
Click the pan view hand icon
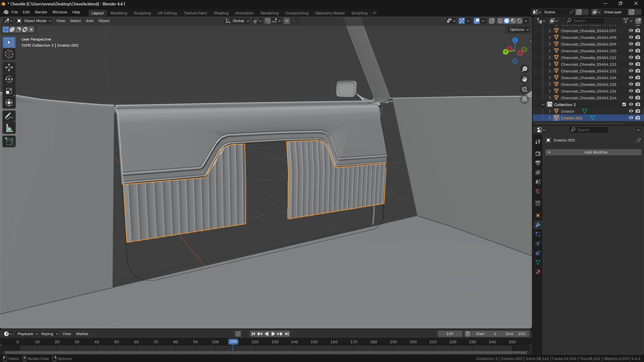524,79
